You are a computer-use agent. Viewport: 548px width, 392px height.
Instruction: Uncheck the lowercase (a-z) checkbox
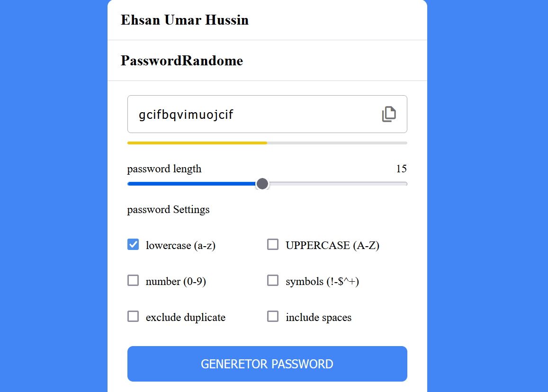click(x=133, y=244)
